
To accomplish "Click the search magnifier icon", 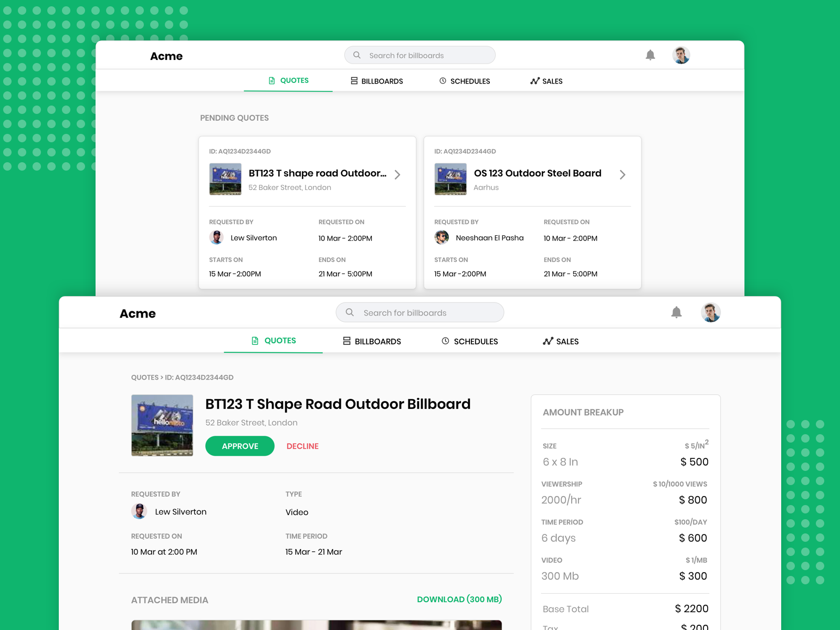I will pyautogui.click(x=357, y=55).
